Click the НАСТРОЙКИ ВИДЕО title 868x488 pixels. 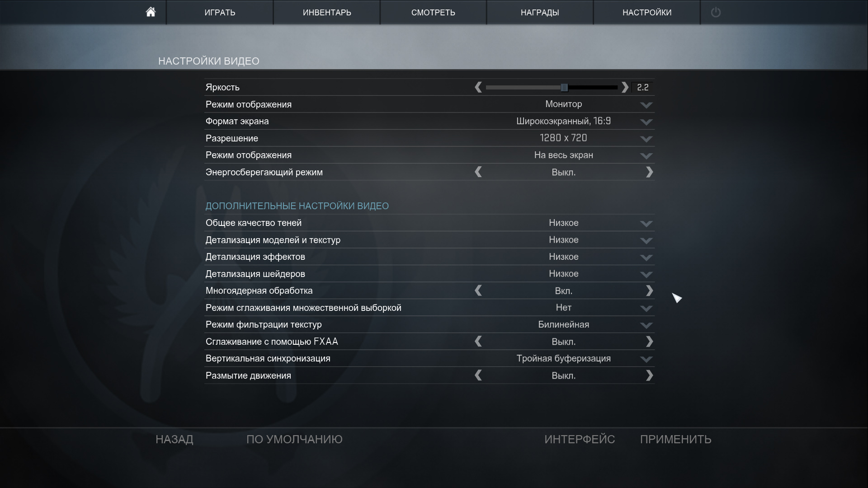(x=209, y=61)
